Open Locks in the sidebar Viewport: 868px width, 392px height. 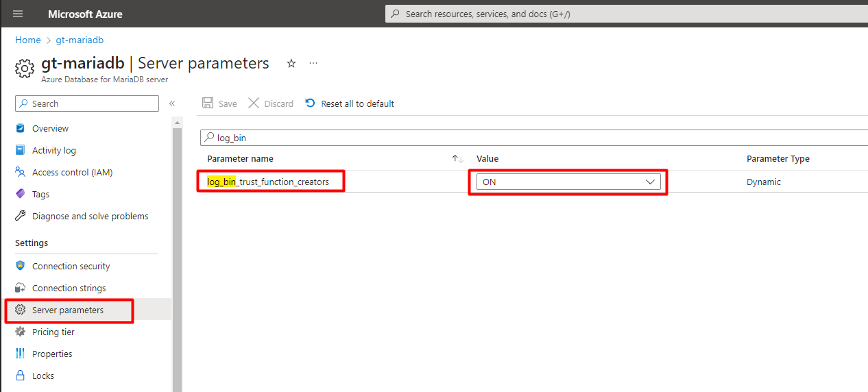[x=43, y=376]
